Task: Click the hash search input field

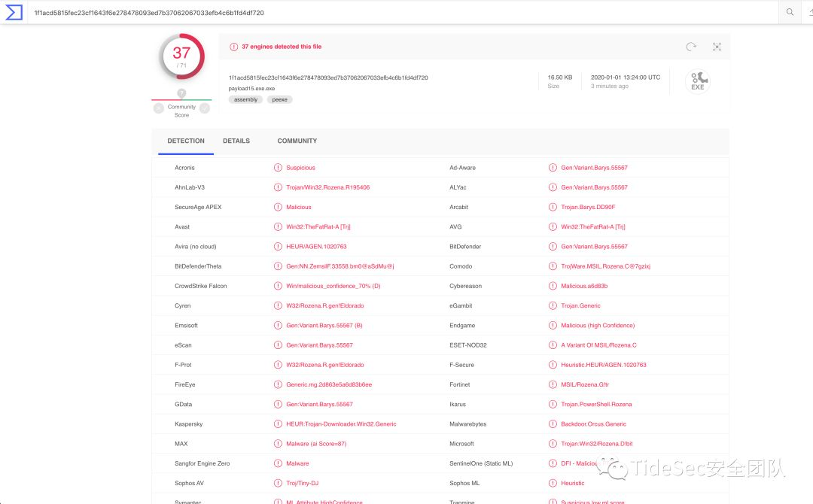Action: [404, 13]
